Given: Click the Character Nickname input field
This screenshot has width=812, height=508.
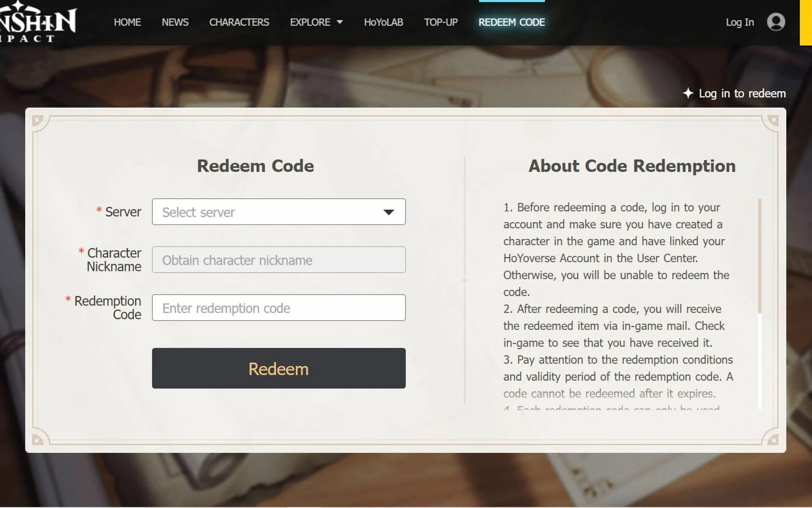Looking at the screenshot, I should pyautogui.click(x=278, y=259).
